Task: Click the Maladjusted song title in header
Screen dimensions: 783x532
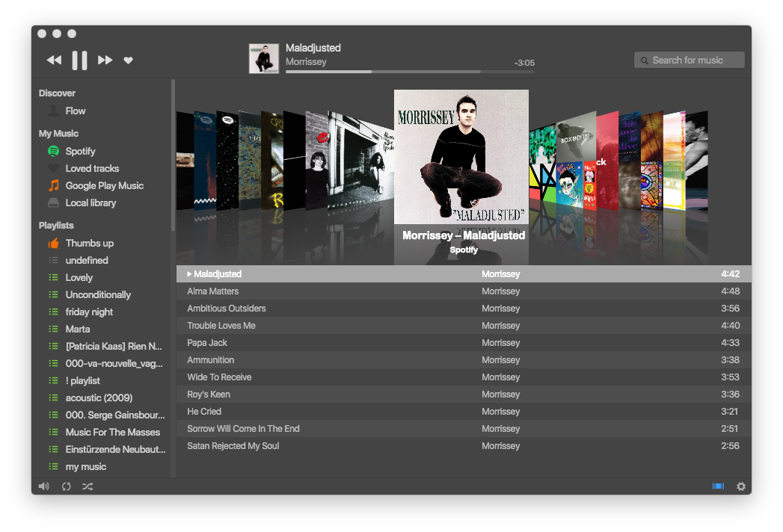Action: click(x=313, y=48)
